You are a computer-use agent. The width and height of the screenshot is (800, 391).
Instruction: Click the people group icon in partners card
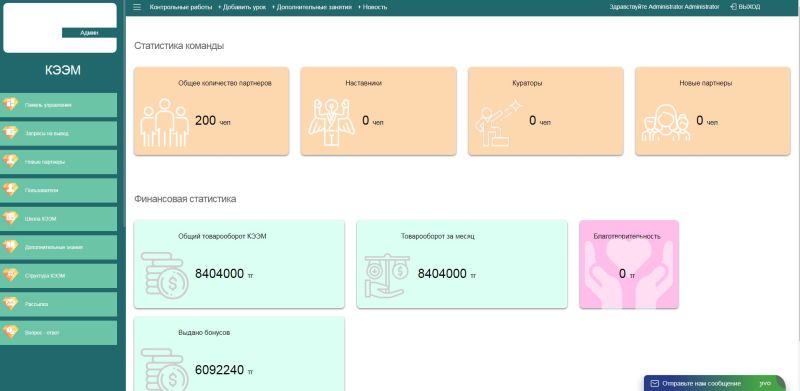[164, 123]
